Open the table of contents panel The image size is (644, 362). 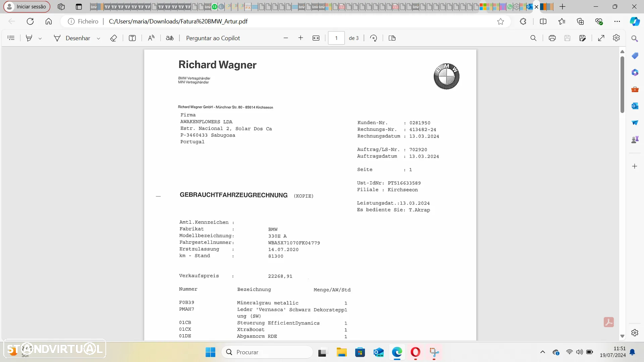11,38
